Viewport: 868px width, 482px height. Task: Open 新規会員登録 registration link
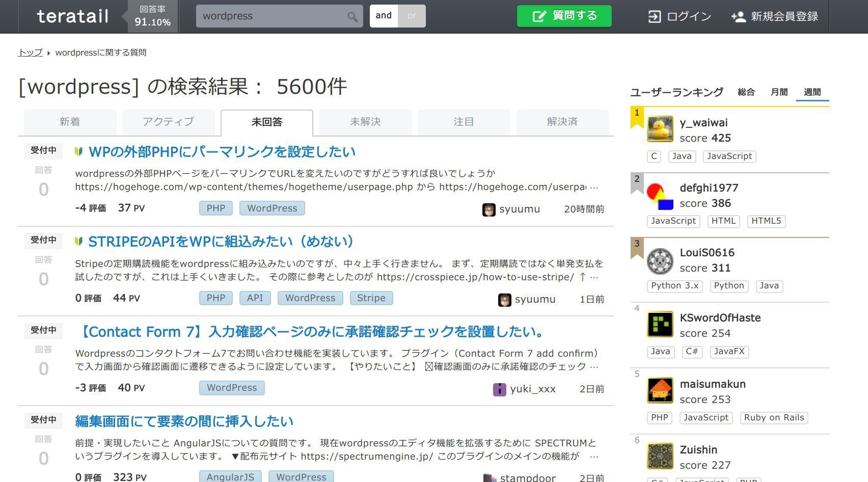(x=774, y=17)
